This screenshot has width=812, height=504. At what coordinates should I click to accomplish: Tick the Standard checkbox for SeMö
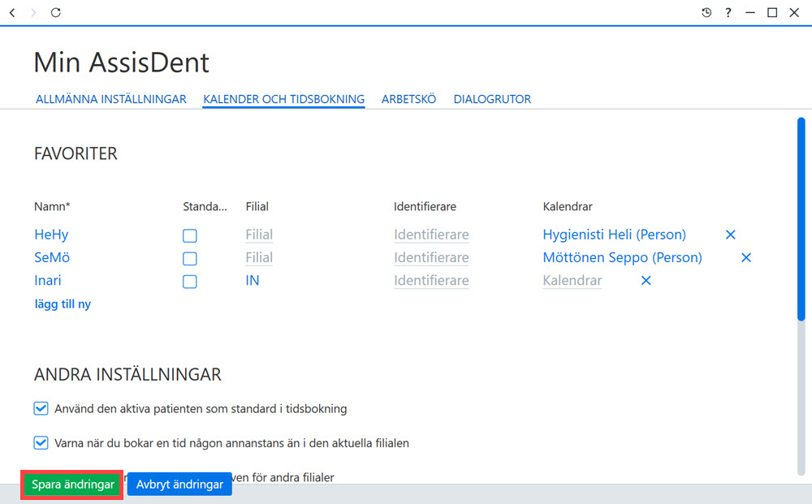pos(189,258)
